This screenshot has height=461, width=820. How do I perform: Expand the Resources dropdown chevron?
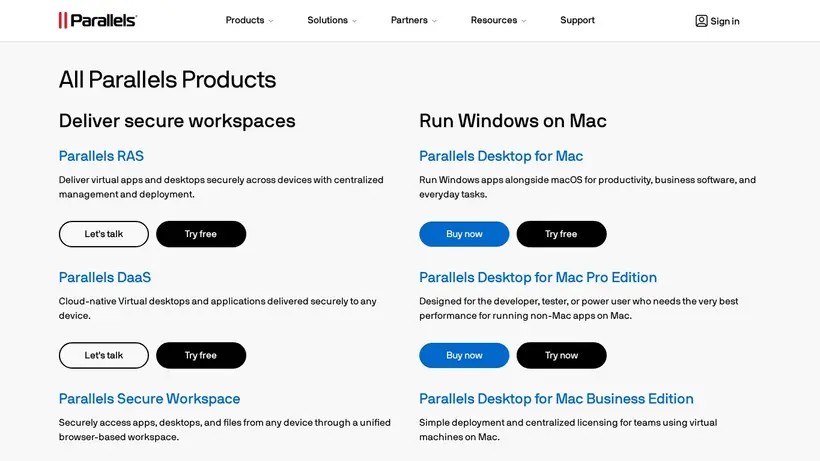pos(524,21)
